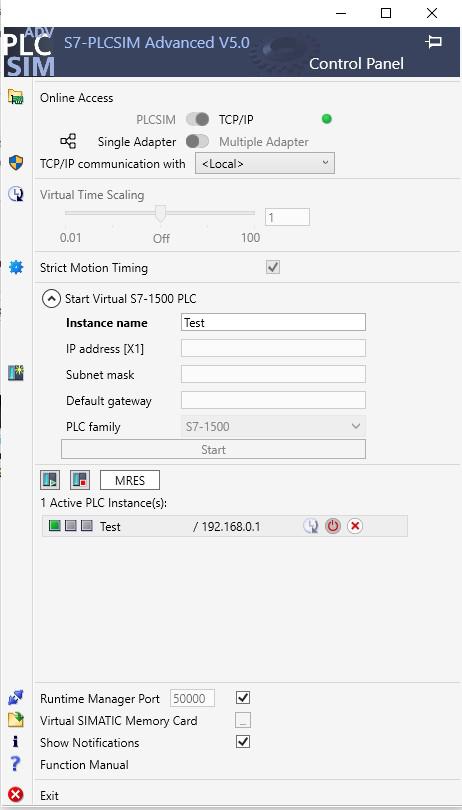Toggle the PLCSIM / TCP/IP switch
This screenshot has height=810, width=462.
pyautogui.click(x=197, y=119)
